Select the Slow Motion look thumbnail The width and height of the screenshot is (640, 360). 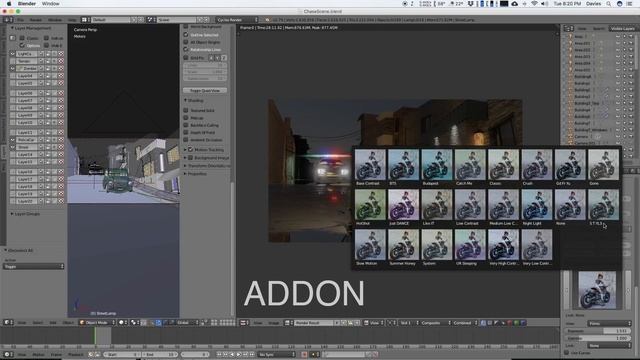point(370,245)
